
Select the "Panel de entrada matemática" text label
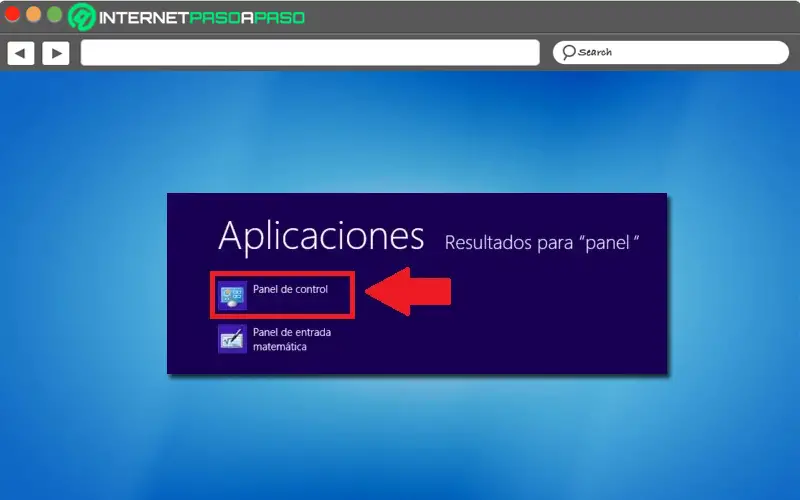292,339
